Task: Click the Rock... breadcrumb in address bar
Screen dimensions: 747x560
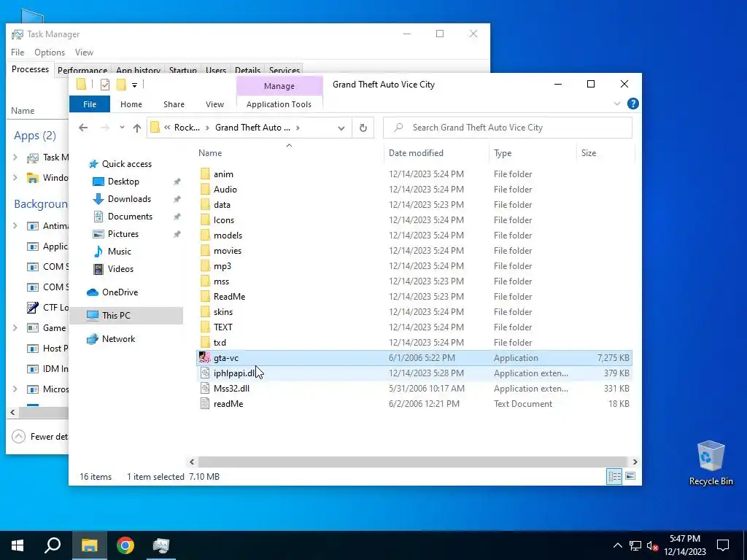Action: (x=187, y=128)
